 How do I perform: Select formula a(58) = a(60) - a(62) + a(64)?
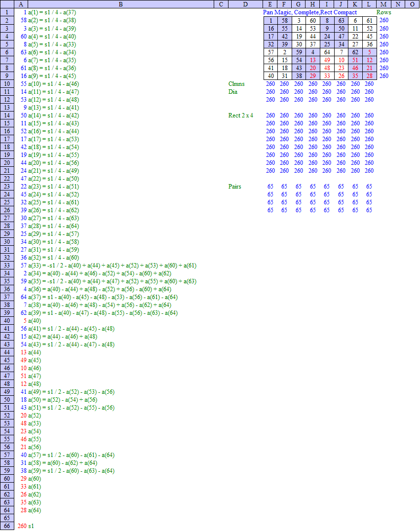click(63, 463)
